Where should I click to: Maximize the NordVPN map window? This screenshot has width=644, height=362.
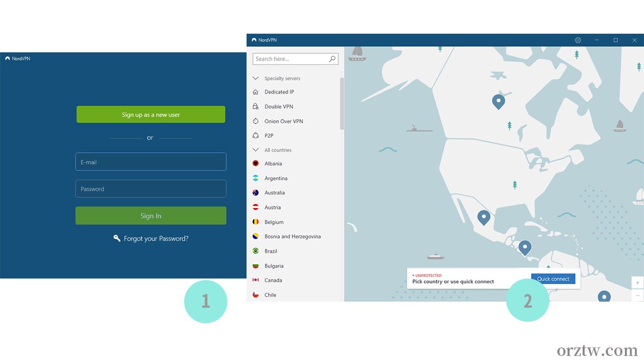pyautogui.click(x=615, y=40)
